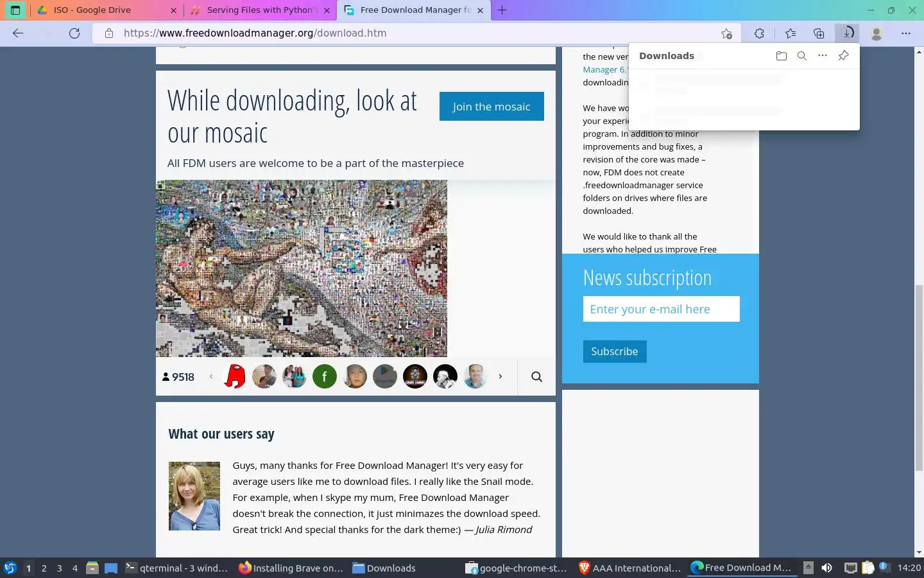
Task: Pin the Downloads panel
Action: 844,56
